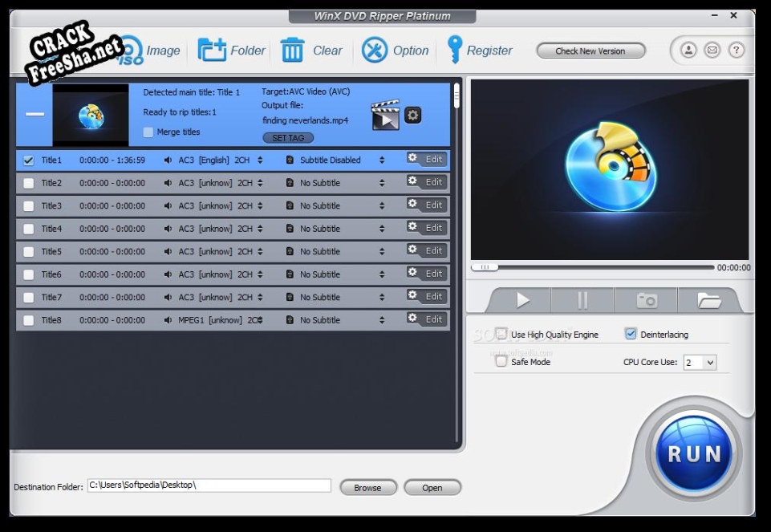Click the help question mark icon

pyautogui.click(x=736, y=50)
